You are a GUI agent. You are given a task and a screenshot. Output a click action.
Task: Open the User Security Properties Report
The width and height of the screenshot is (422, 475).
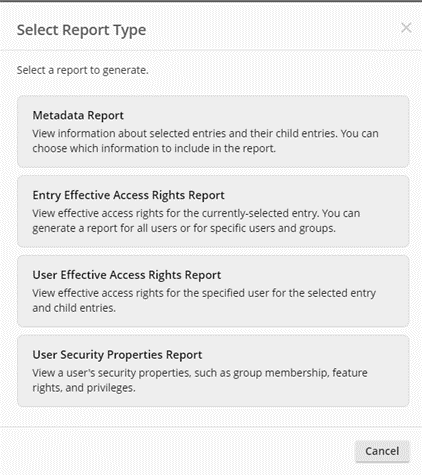point(213,371)
